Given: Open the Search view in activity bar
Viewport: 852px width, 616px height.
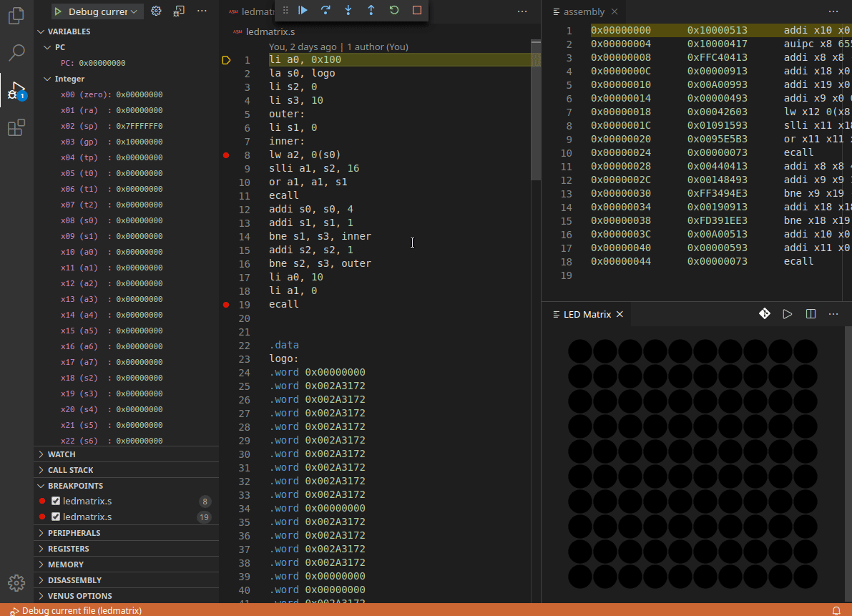Looking at the screenshot, I should 16,53.
